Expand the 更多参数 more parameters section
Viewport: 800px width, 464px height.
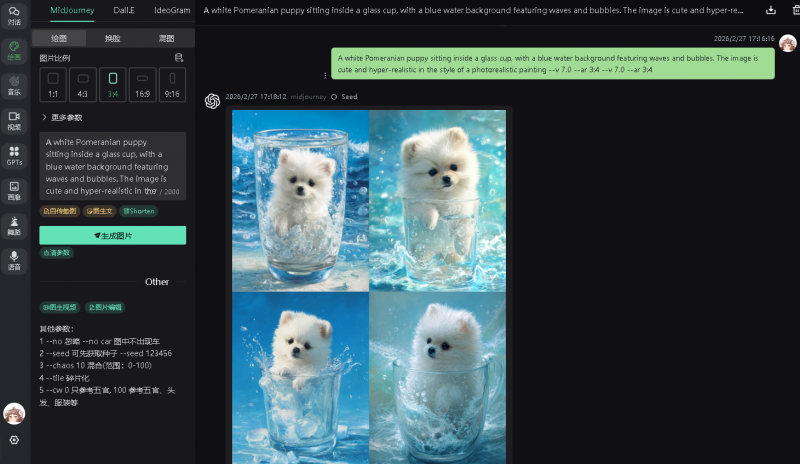coord(62,117)
